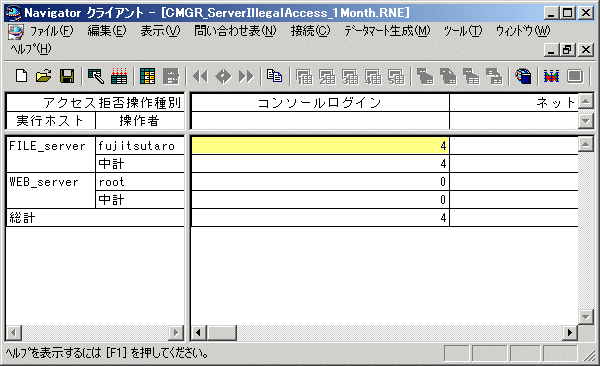The height and width of the screenshot is (366, 600).
Task: Select the yellow highlighted cell with value 4
Action: point(320,145)
